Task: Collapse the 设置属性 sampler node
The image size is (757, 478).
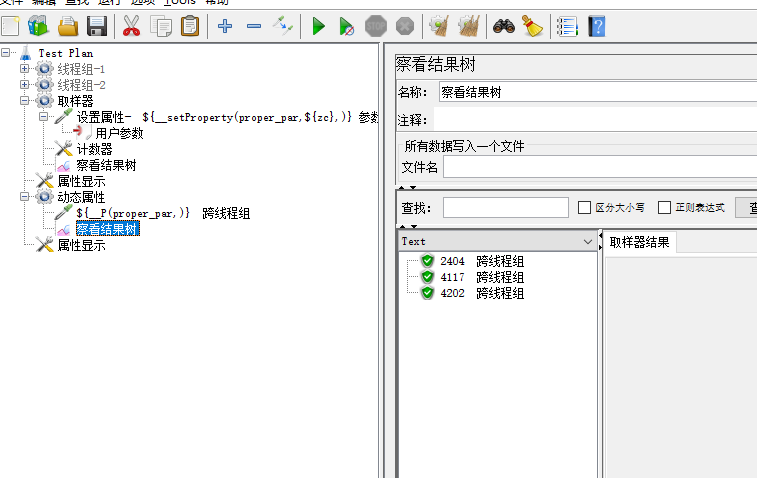Action: pyautogui.click(x=43, y=116)
